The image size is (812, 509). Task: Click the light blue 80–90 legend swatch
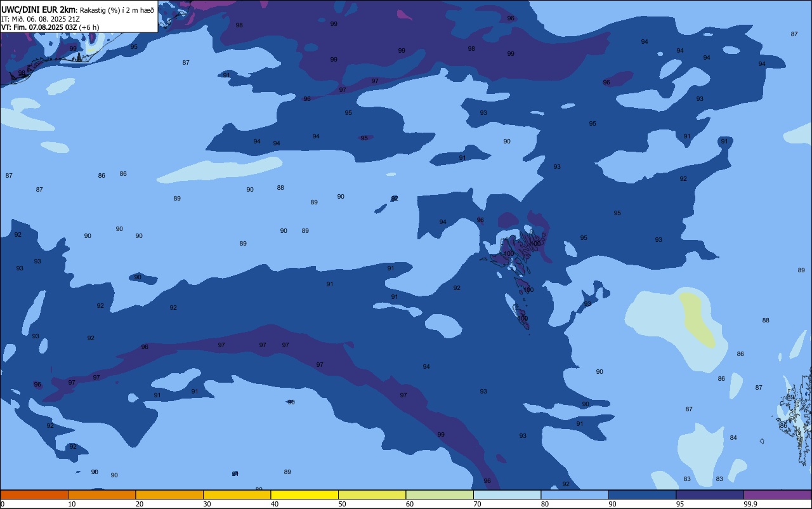click(x=575, y=494)
